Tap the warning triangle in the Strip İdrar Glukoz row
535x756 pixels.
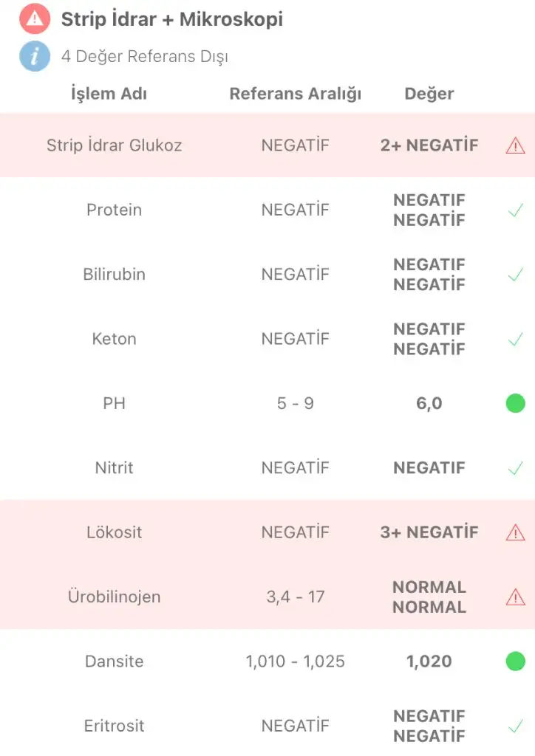pyautogui.click(x=515, y=145)
